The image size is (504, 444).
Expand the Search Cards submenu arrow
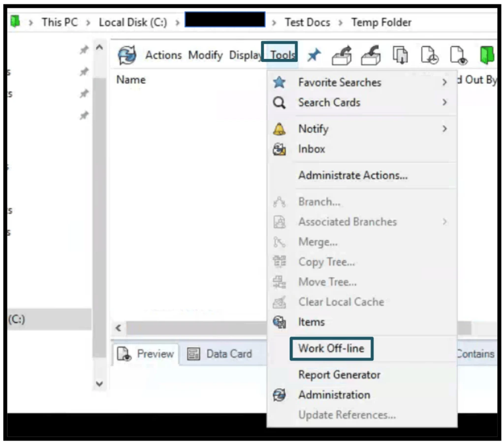[x=444, y=103]
